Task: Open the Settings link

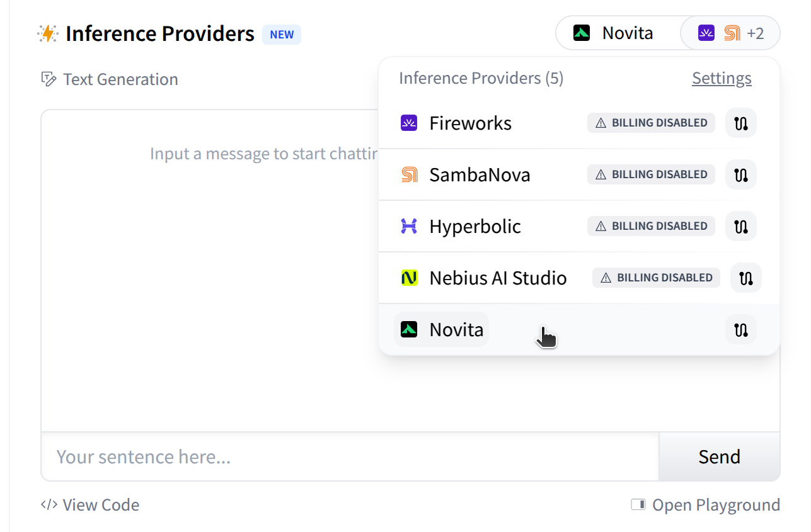Action: (721, 77)
